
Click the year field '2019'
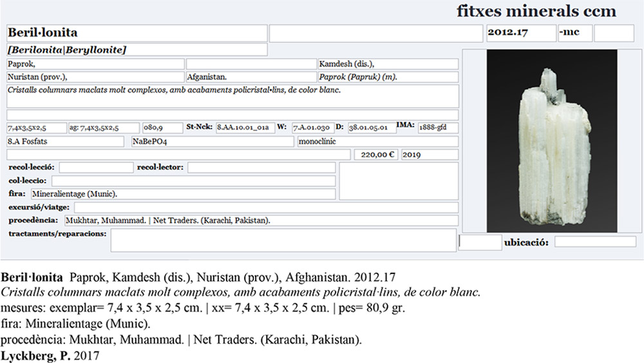point(430,155)
